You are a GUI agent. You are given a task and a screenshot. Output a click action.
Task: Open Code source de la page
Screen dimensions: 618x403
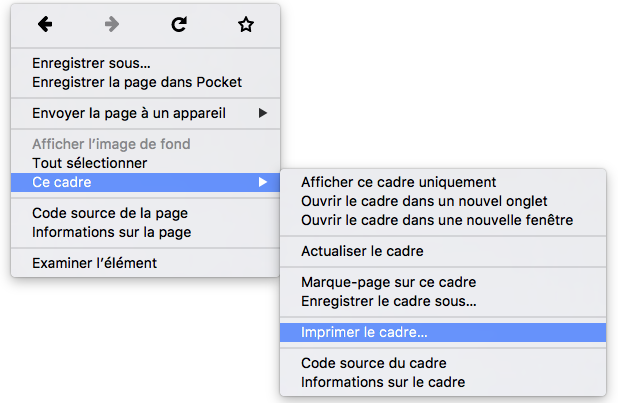click(x=110, y=213)
